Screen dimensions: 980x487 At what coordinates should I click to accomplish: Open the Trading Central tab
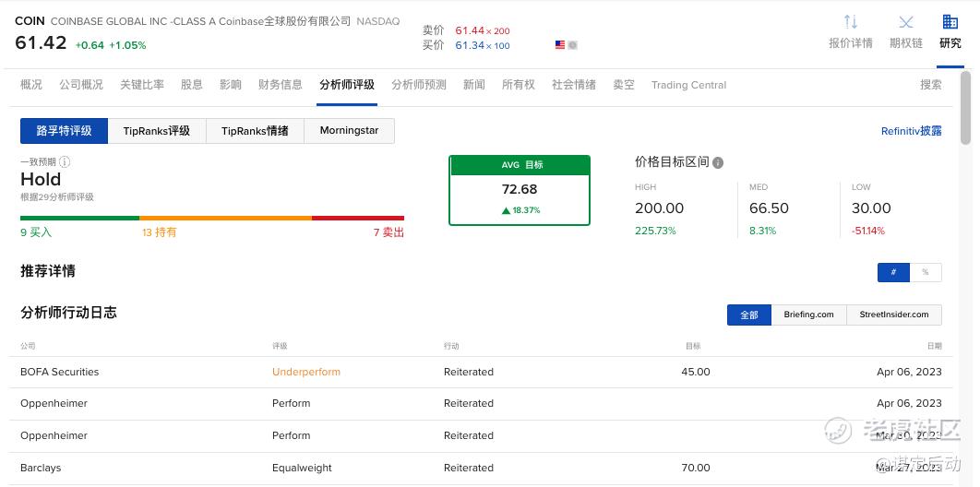point(688,85)
